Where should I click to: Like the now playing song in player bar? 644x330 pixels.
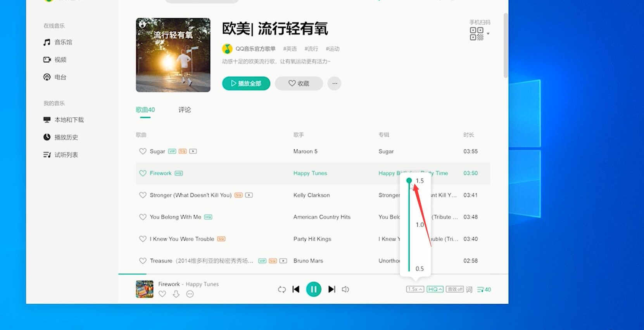(x=162, y=294)
